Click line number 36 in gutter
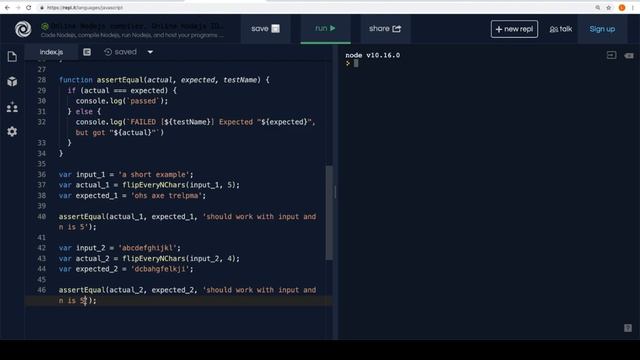This screenshot has width=640, height=360. [42, 174]
